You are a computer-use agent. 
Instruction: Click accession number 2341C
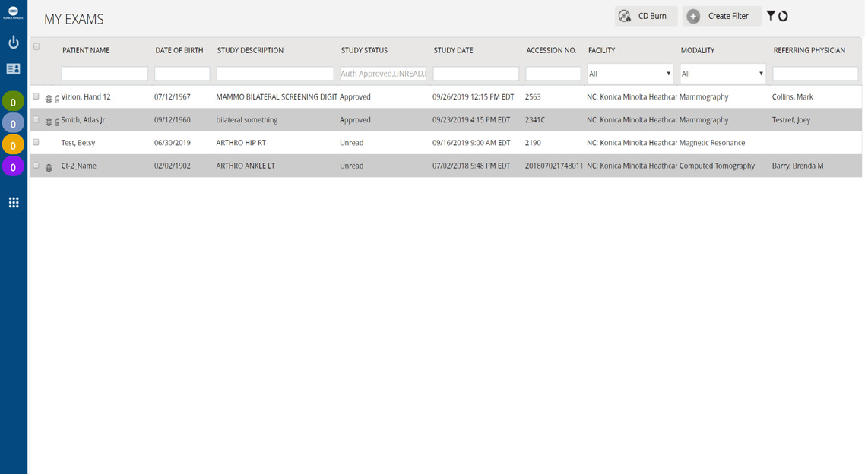(535, 119)
